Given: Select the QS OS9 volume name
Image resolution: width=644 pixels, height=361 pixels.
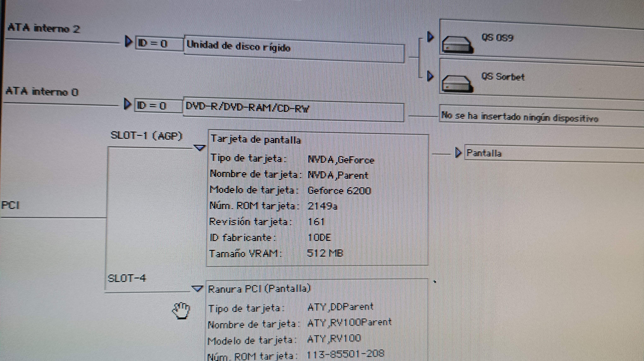Looking at the screenshot, I should coord(497,38).
